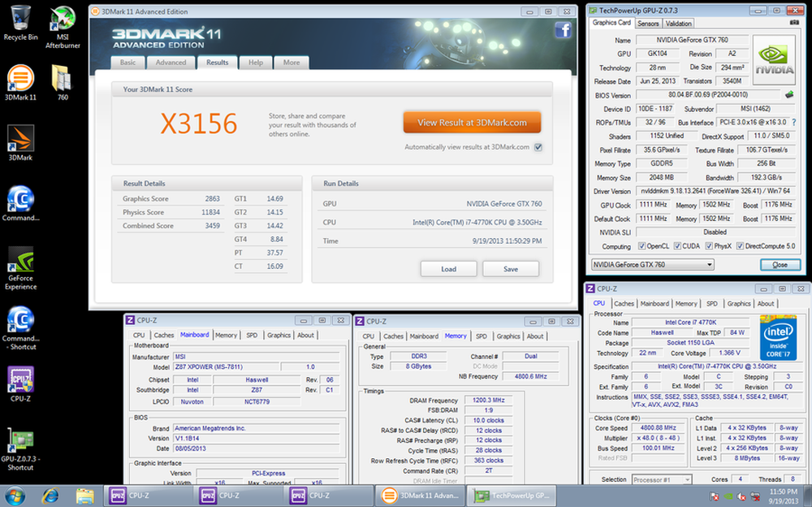Click the Combined Score value 3459

click(x=212, y=226)
